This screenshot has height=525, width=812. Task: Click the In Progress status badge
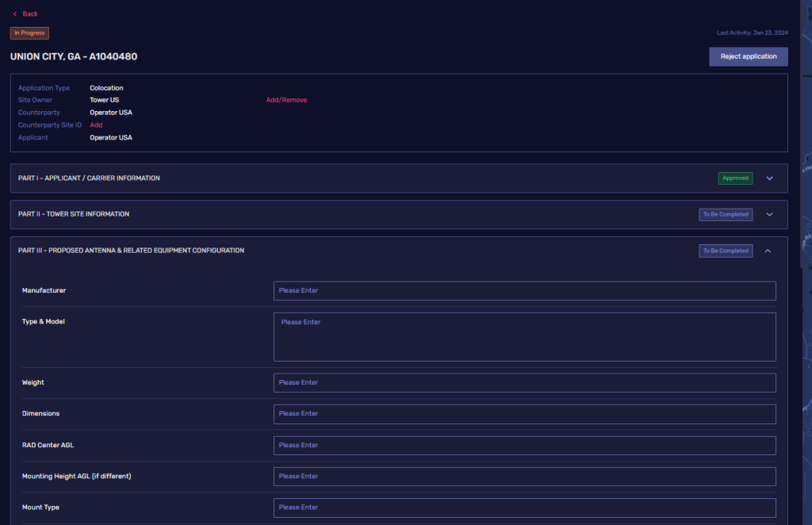[x=29, y=33]
